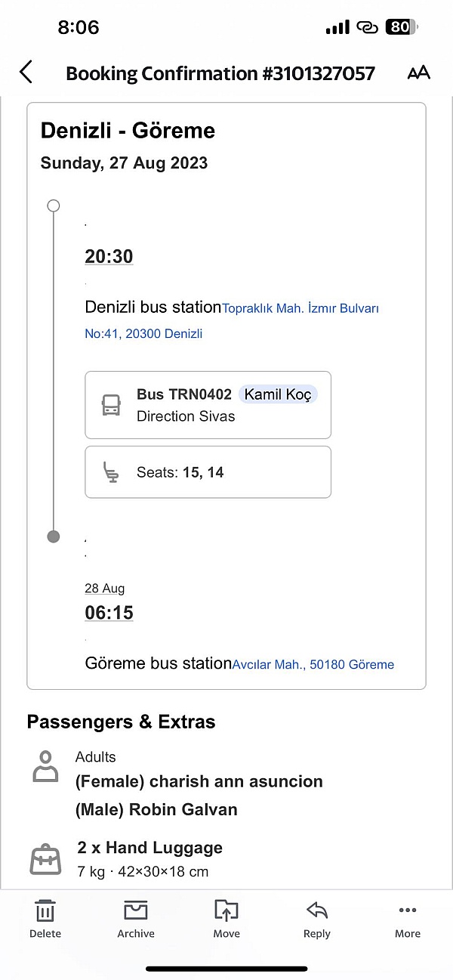
Task: Move email to another folder
Action: (x=226, y=919)
